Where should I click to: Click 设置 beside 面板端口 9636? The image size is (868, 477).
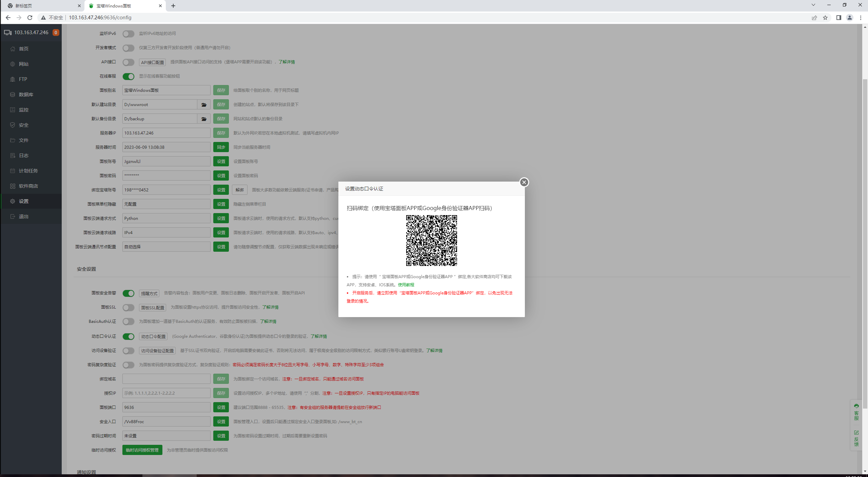click(x=221, y=408)
